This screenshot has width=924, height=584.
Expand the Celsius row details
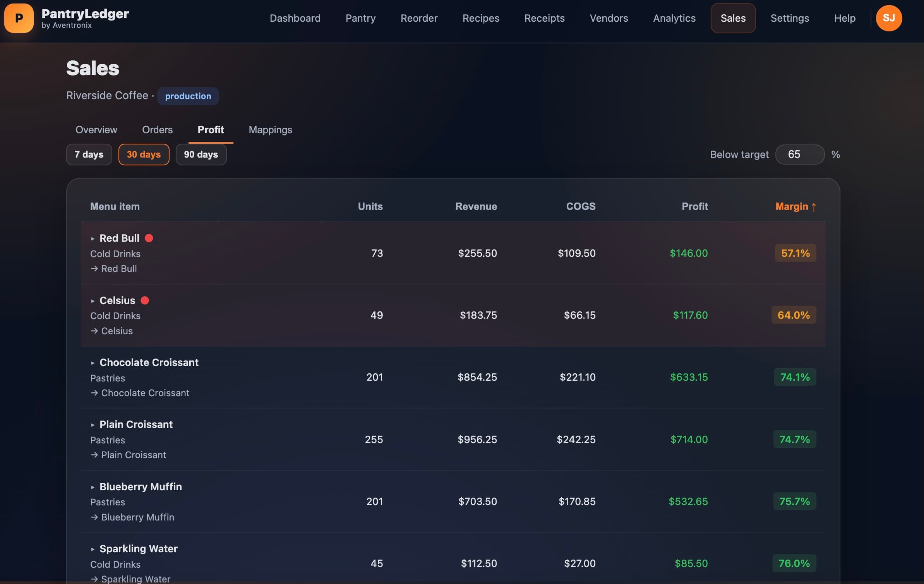click(93, 301)
